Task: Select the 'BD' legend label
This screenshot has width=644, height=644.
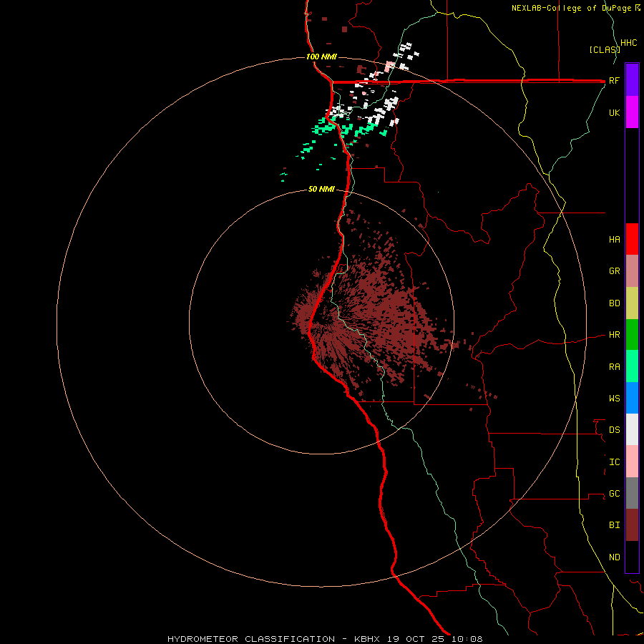Action: tap(614, 303)
